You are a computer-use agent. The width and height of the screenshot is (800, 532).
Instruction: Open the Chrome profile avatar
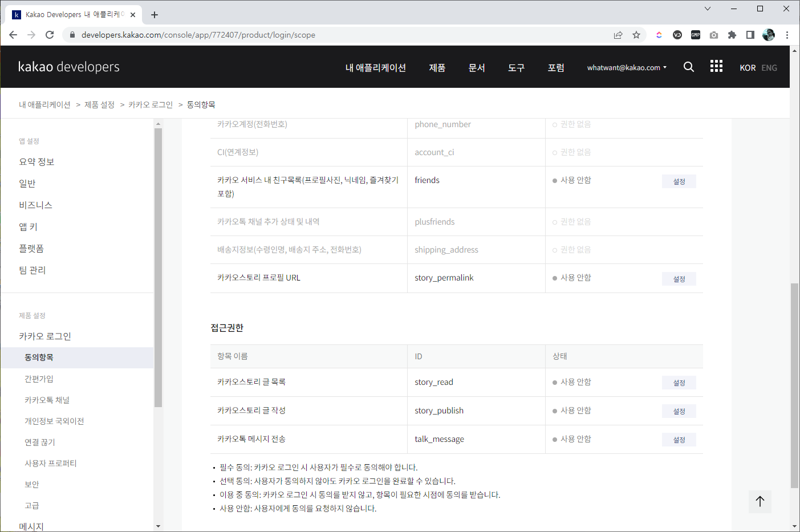tap(769, 35)
